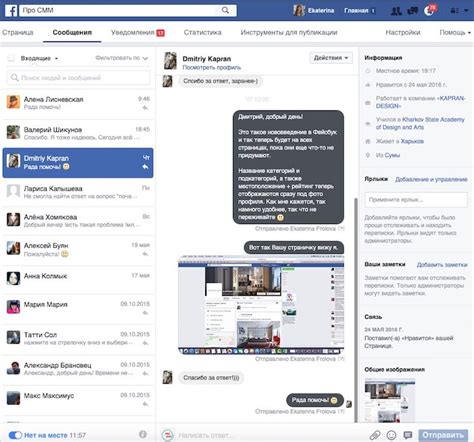Click the Facebook logo icon
The image size is (474, 442).
[11, 10]
